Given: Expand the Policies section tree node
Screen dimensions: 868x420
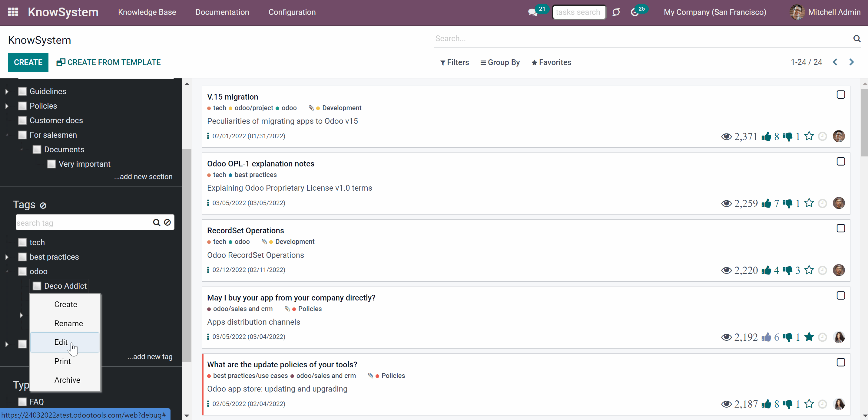Looking at the screenshot, I should 7,106.
